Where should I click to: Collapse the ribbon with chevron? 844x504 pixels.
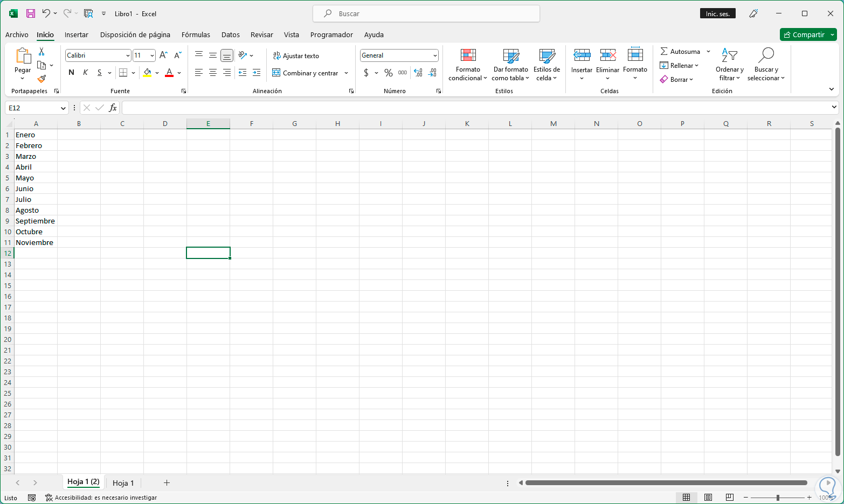[832, 89]
